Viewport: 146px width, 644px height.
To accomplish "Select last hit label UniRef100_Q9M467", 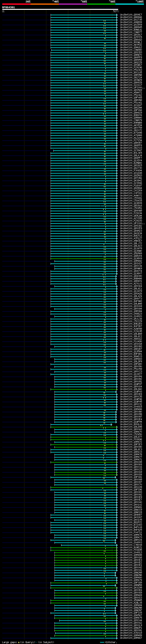I will [x=131, y=638].
